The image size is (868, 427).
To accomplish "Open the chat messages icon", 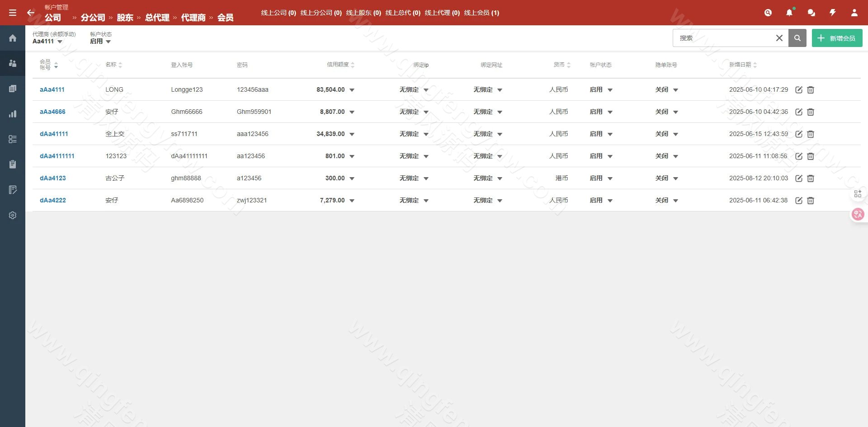I will pos(811,13).
